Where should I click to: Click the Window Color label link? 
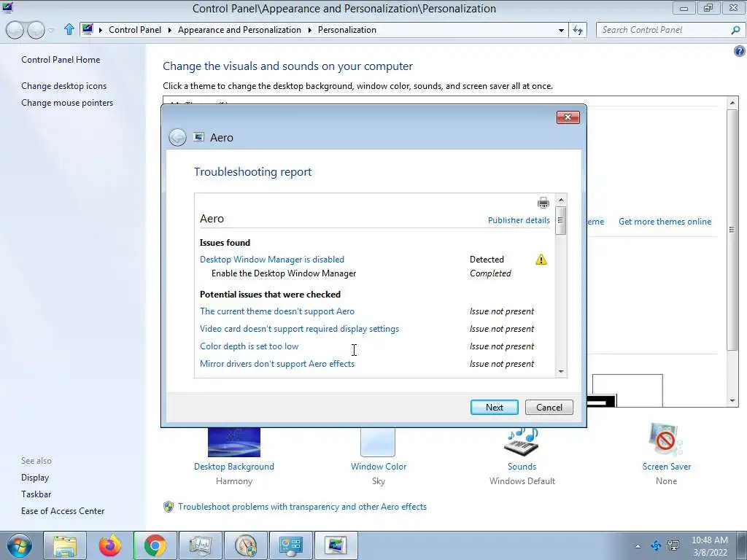pyautogui.click(x=379, y=467)
